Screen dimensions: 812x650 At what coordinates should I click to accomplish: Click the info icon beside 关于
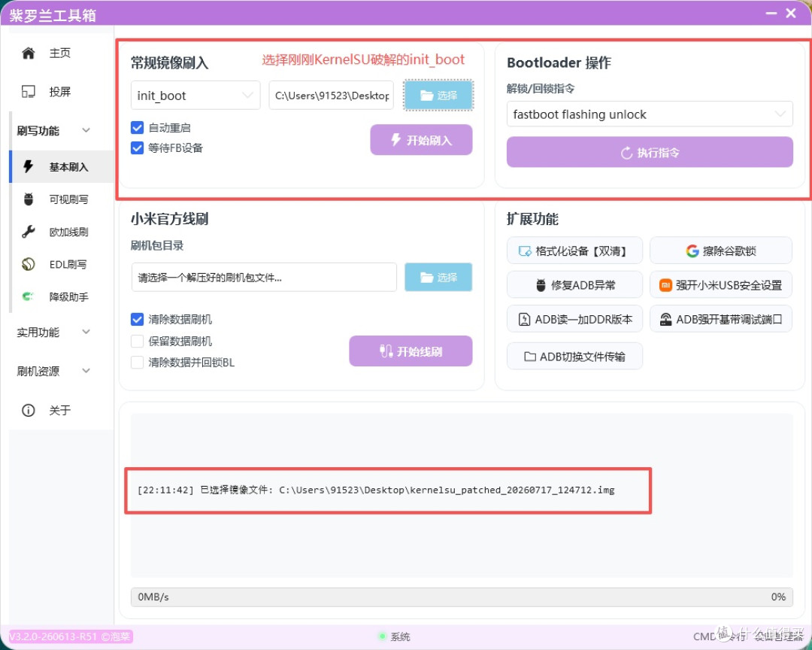pos(28,411)
